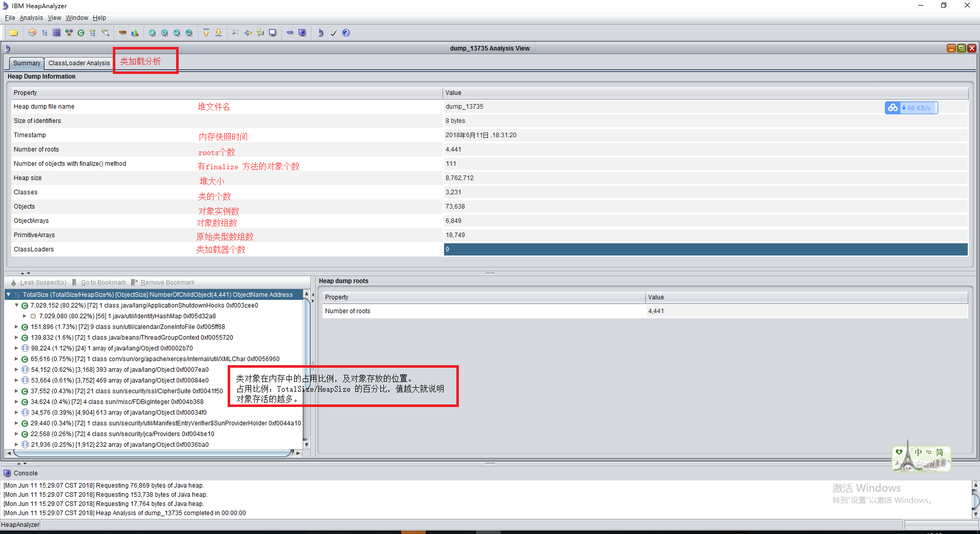Click the green C class list icon
The width and height of the screenshot is (980, 534).
[x=81, y=33]
